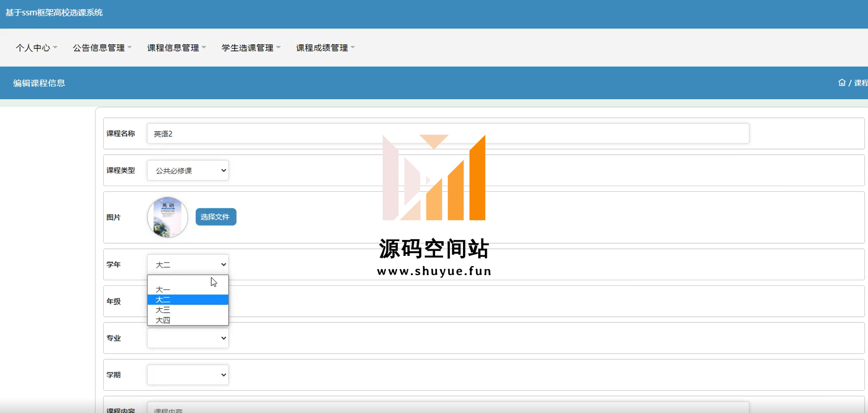Select 大二 option in the list
The height and width of the screenshot is (413, 868).
(x=188, y=300)
